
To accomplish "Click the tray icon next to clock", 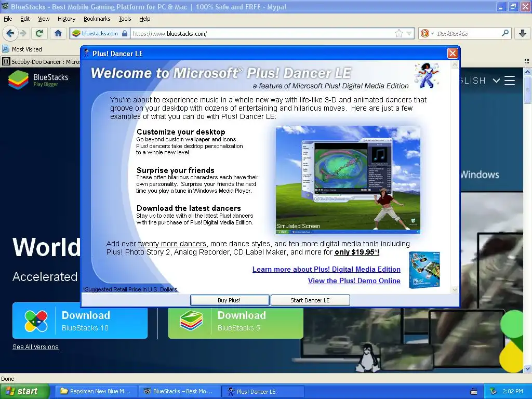I will point(494,391).
